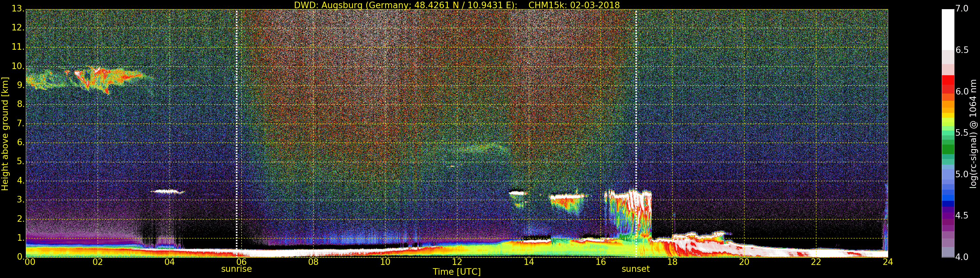Click the small white cloud layer near 04 UTC
This screenshot has width=980, height=278.
167,192
